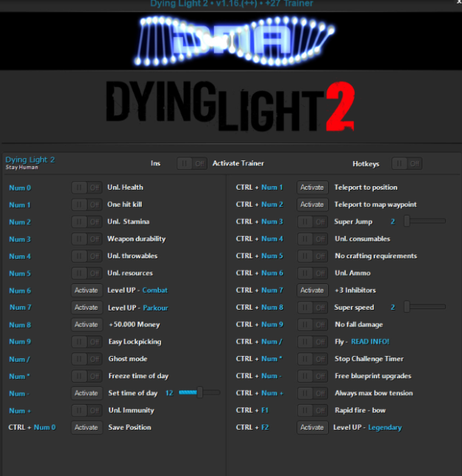462x476 pixels.
Task: Enable Unl. resources toggle
Action: pos(87,273)
